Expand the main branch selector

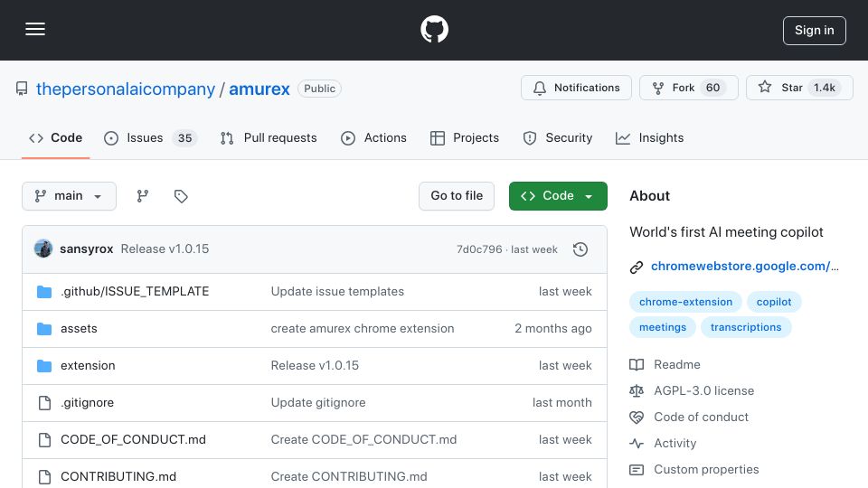coord(70,196)
